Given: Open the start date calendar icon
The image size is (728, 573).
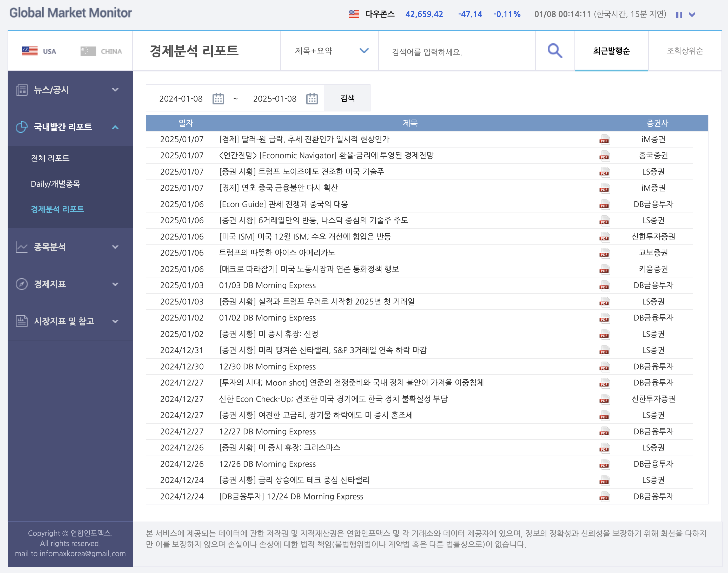Looking at the screenshot, I should click(218, 99).
